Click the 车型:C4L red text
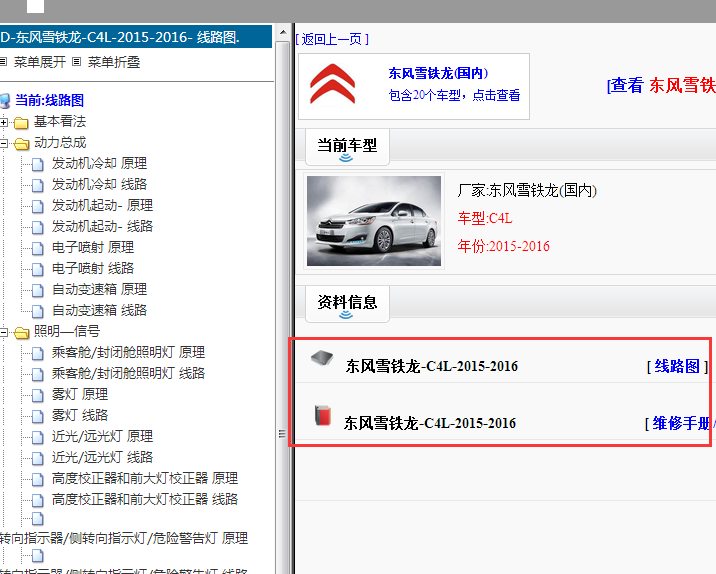716x574 pixels. coord(485,218)
